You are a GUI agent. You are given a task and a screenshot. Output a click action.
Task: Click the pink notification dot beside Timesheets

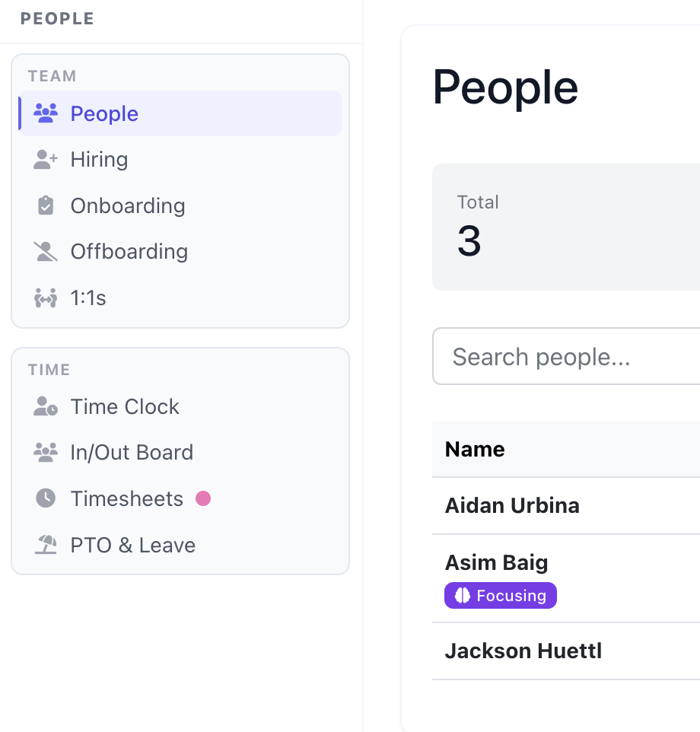point(203,498)
